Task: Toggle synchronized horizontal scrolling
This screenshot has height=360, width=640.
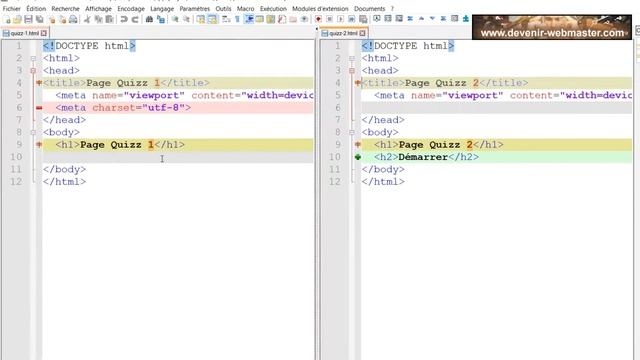Action: click(213, 19)
